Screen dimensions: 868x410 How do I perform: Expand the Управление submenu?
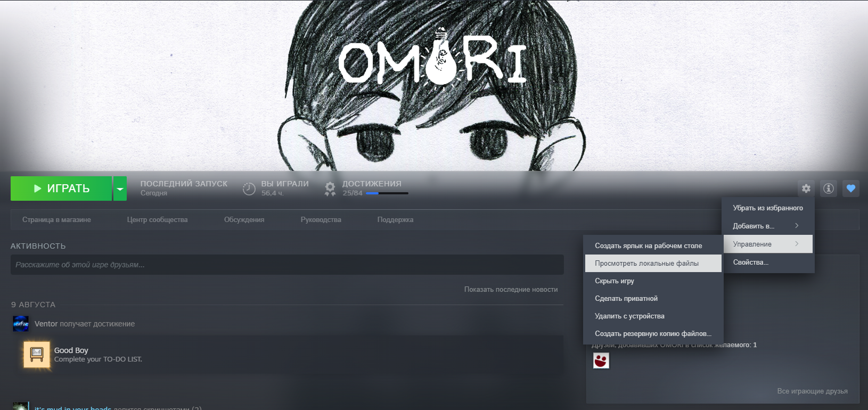pyautogui.click(x=768, y=244)
